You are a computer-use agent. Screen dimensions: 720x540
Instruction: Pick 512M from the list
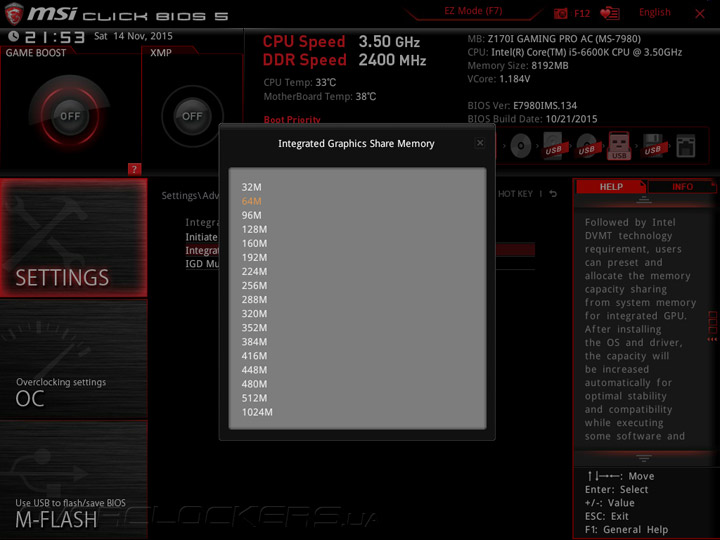[254, 398]
